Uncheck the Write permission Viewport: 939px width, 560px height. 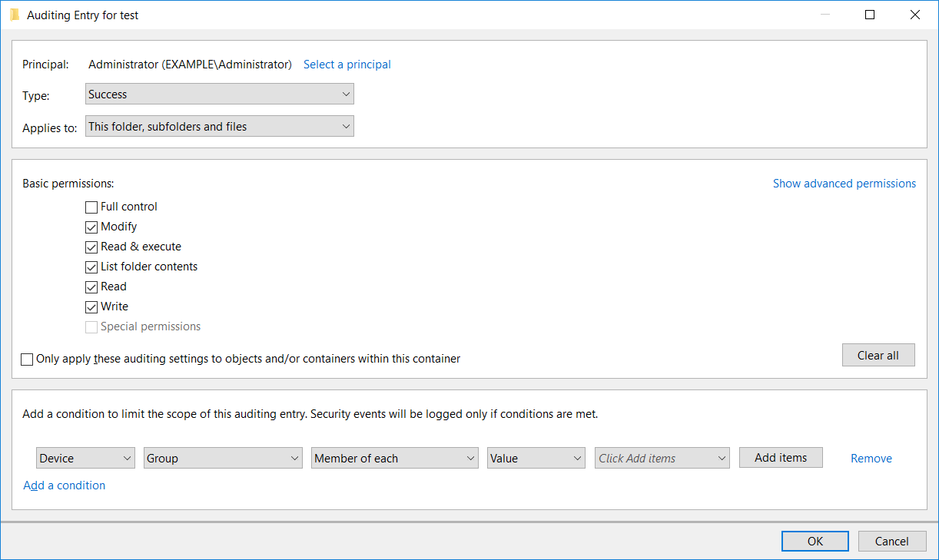[x=91, y=307]
